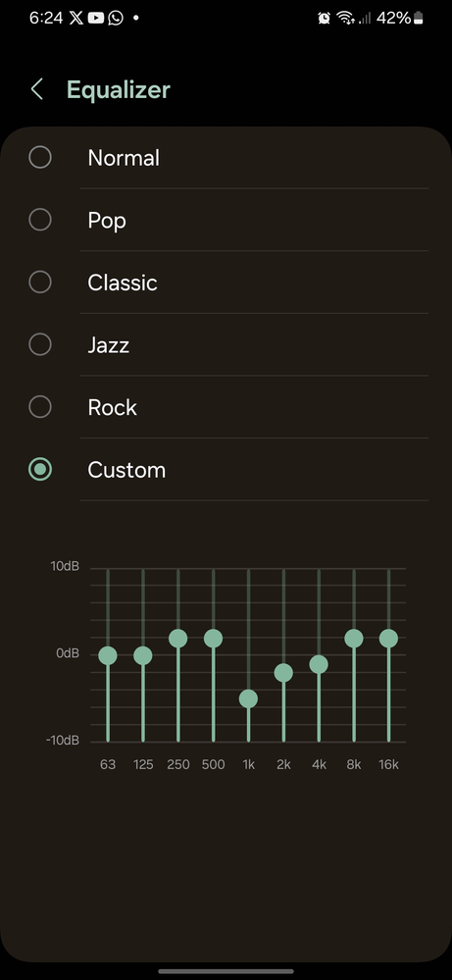Screen dimensions: 452x980
Task: Tap the bottom navigation gesture bar
Action: (x=226, y=971)
